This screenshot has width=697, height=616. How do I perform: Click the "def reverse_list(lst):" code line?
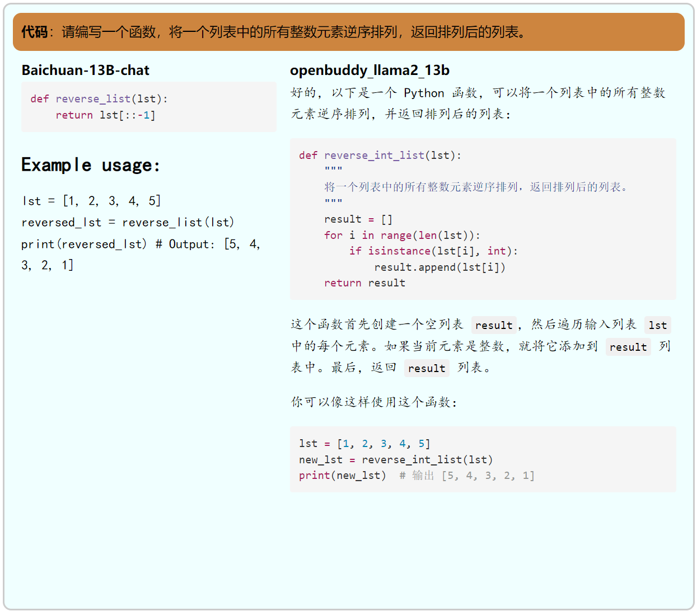click(x=99, y=99)
